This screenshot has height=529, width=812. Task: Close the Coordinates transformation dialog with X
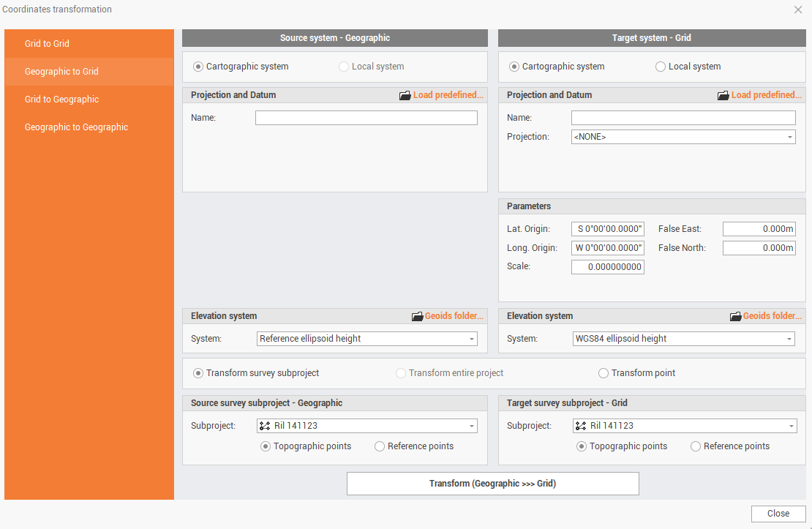(797, 10)
